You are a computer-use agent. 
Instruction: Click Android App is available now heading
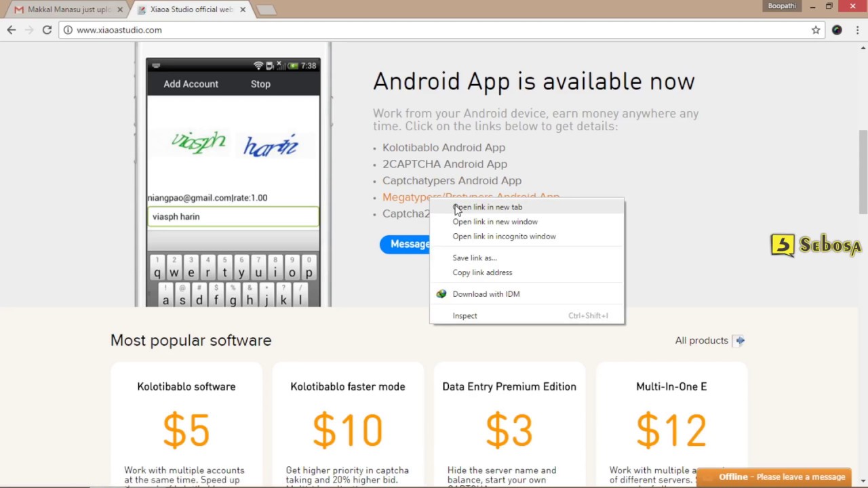point(534,82)
